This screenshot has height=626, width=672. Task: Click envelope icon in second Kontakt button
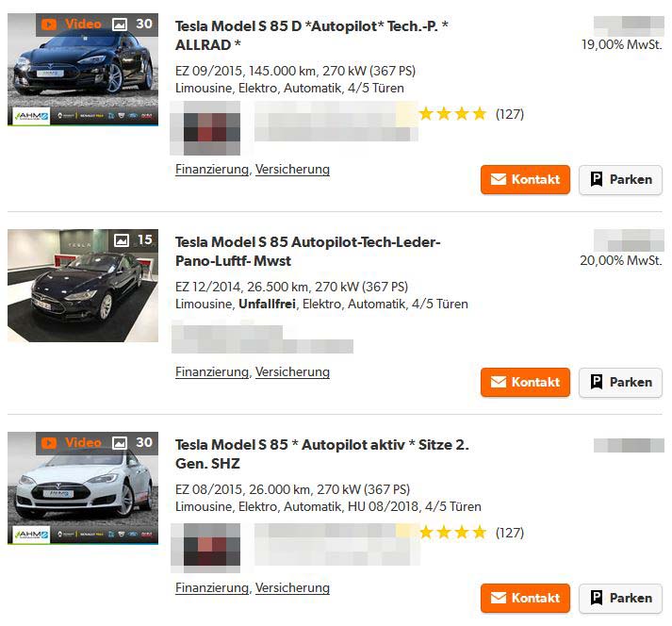pos(498,382)
